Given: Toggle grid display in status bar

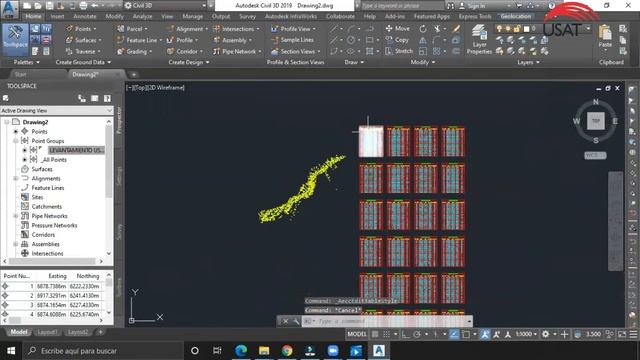Looking at the screenshot, I should pos(375,334).
